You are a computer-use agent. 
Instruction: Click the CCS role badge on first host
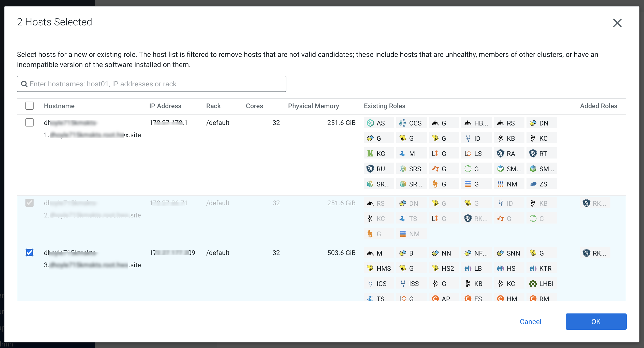click(x=411, y=123)
